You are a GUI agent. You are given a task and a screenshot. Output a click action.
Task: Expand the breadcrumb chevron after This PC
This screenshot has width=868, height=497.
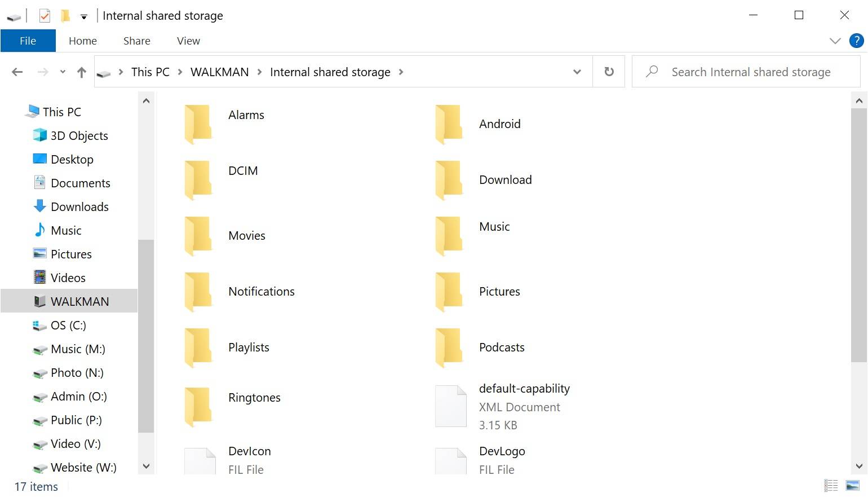pos(180,72)
